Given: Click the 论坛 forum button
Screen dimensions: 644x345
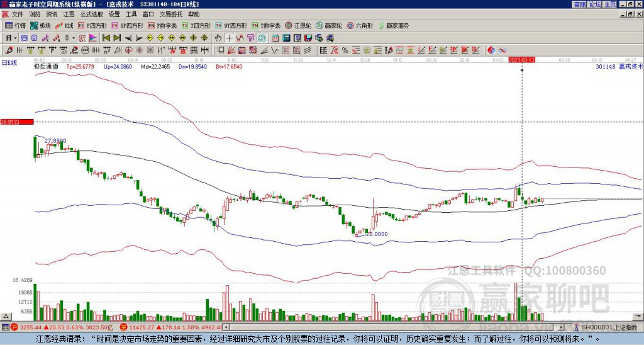Looking at the screenshot, I should click(x=595, y=4).
